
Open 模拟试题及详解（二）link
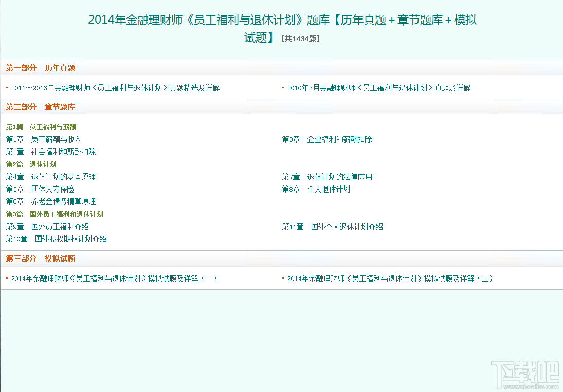tap(390, 278)
